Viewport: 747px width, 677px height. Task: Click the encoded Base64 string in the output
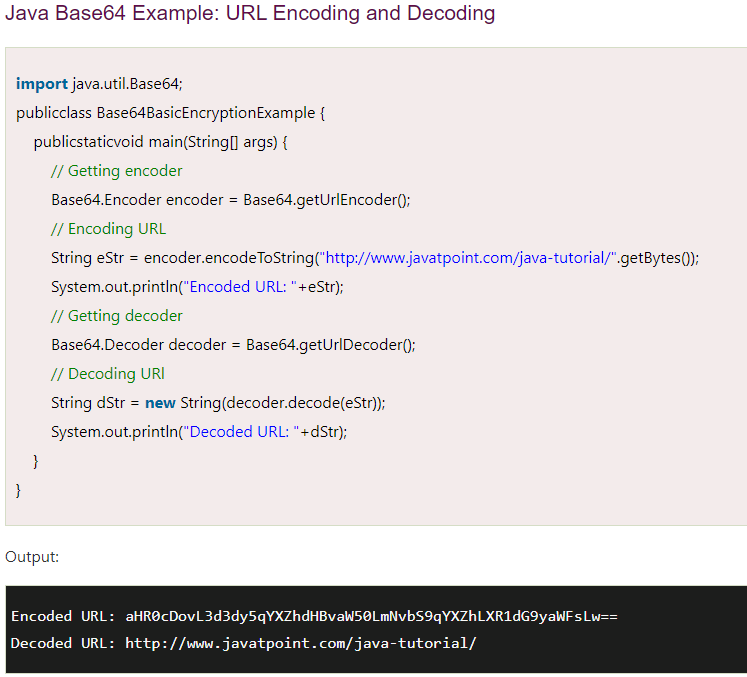coord(371,616)
